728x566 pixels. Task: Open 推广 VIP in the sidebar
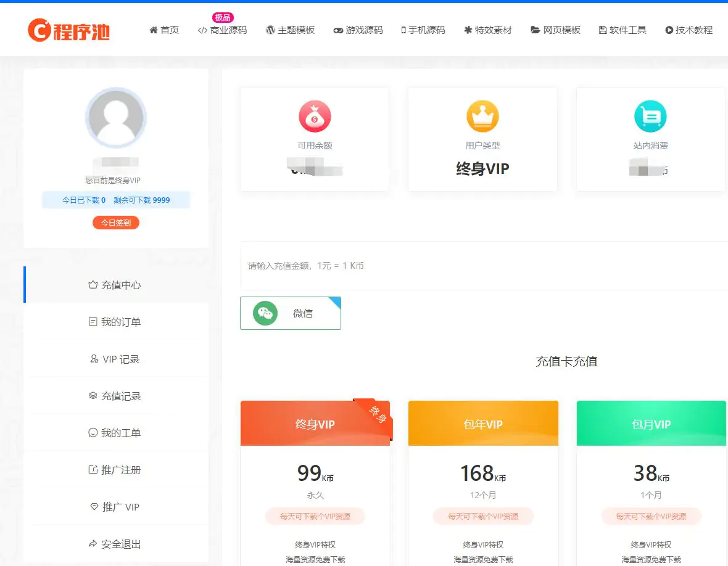tap(116, 507)
